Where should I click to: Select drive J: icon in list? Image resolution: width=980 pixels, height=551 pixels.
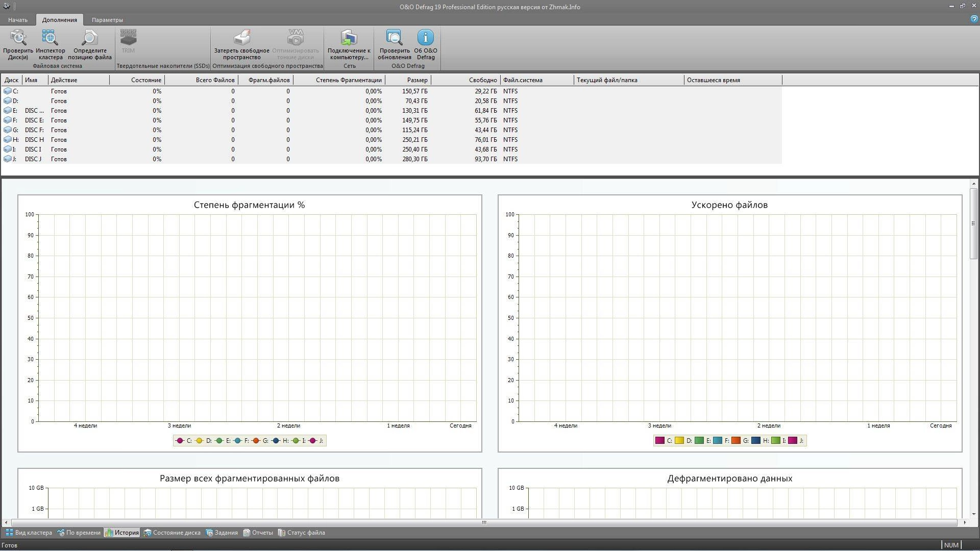click(8, 159)
